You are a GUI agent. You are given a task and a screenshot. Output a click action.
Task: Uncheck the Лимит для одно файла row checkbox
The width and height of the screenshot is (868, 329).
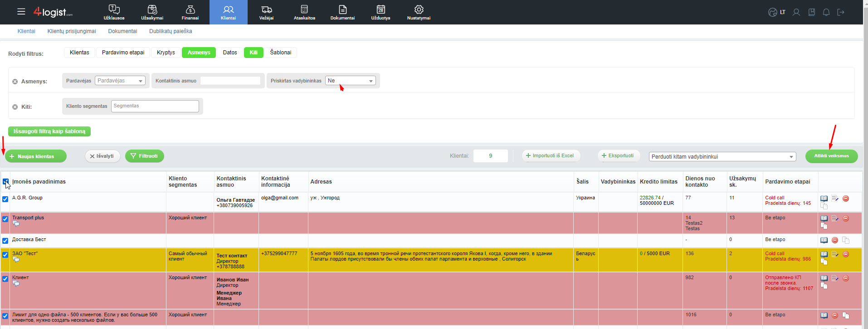5,316
